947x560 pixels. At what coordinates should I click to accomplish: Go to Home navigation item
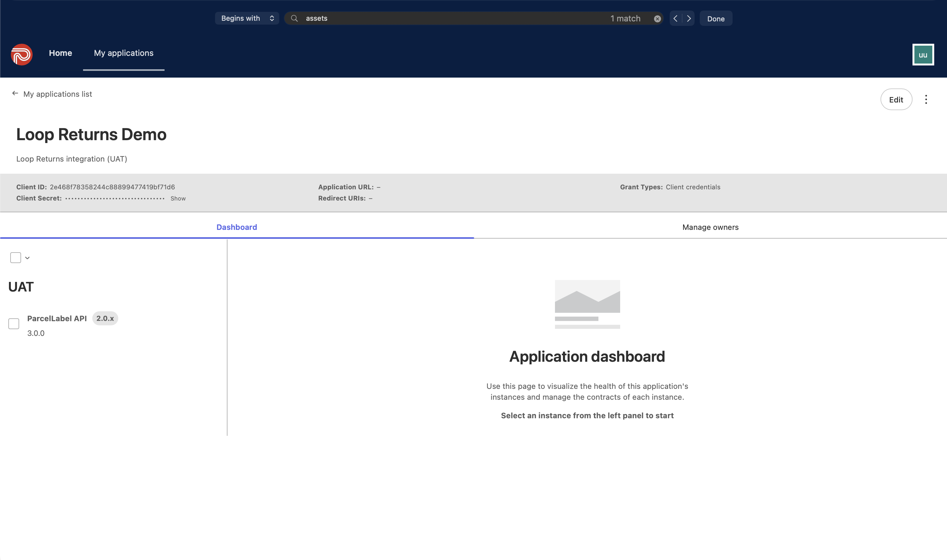click(60, 53)
